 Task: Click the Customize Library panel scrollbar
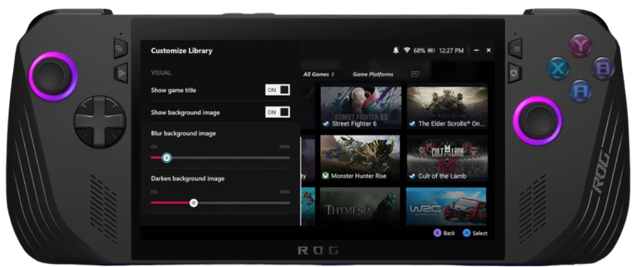coord(301,181)
